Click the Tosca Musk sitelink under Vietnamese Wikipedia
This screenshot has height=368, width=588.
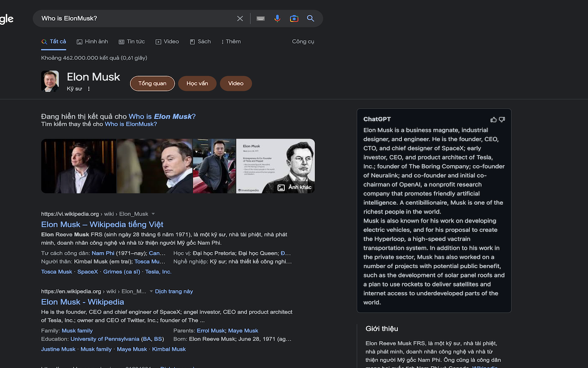[57, 272]
